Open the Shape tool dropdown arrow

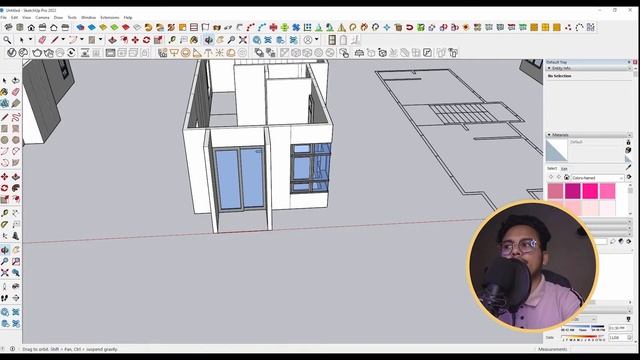pyautogui.click(x=100, y=40)
